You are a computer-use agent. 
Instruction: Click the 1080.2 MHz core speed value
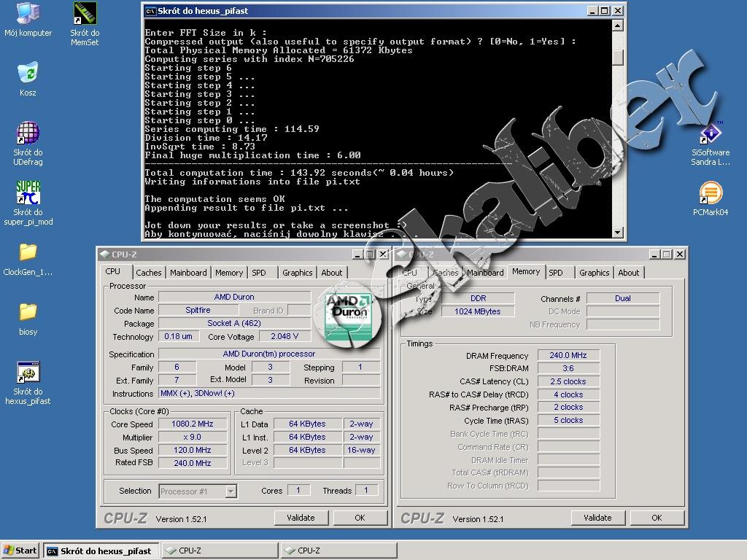tap(193, 424)
